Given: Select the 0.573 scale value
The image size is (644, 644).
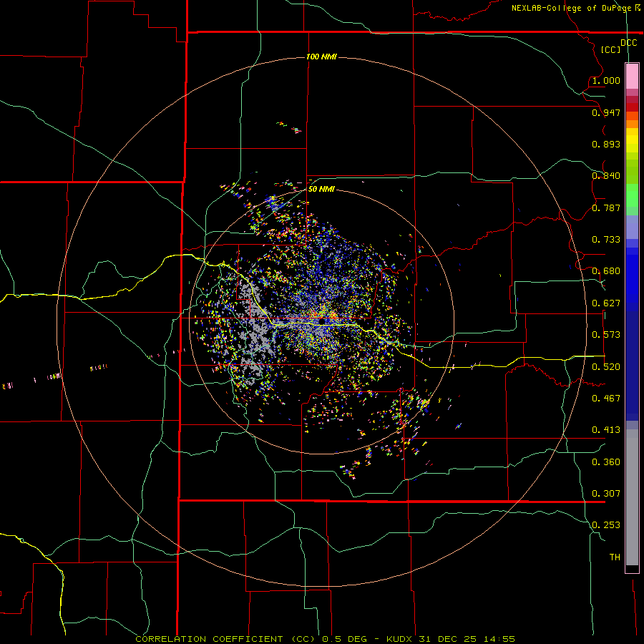Looking at the screenshot, I should coord(606,335).
